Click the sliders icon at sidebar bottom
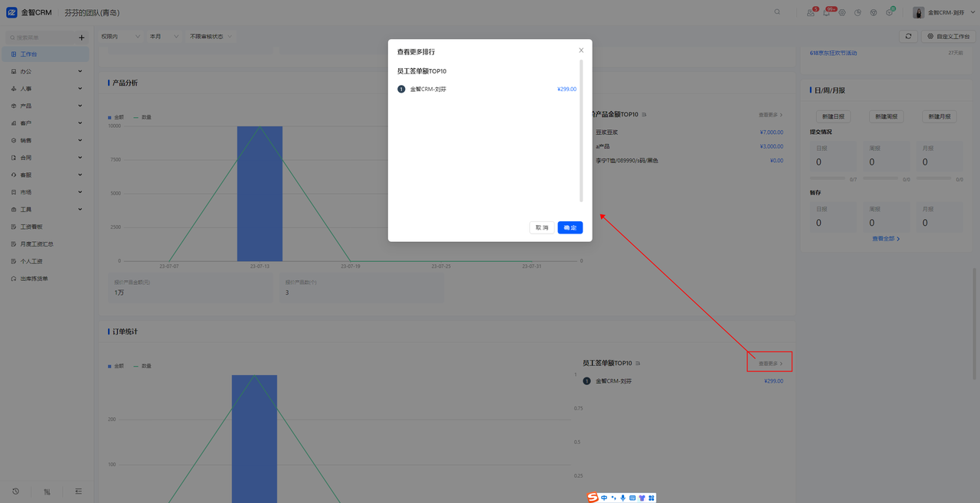This screenshot has width=980, height=503. click(47, 492)
